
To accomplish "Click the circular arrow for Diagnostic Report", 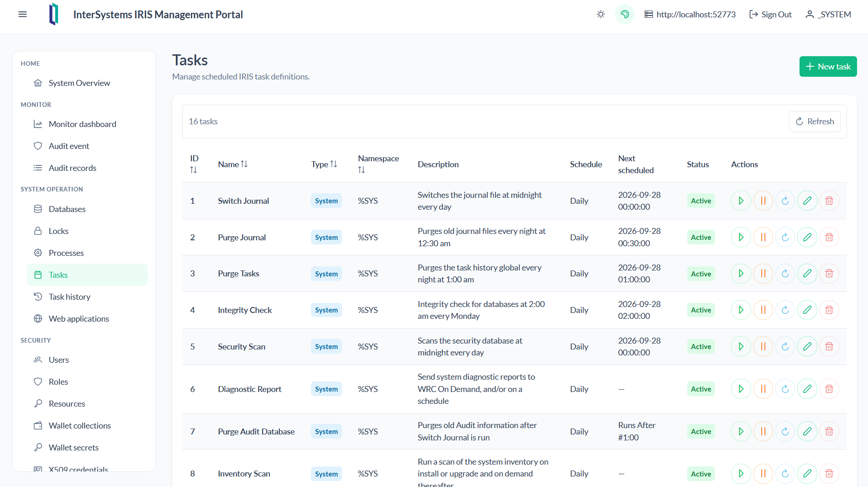I will pos(785,389).
